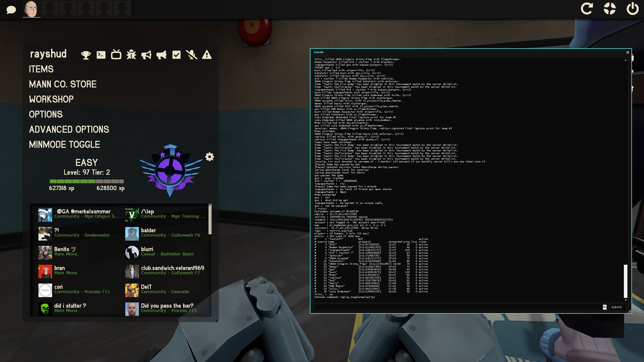The height and width of the screenshot is (362, 644).
Task: Open the console terminal icon
Action: pyautogui.click(x=101, y=55)
